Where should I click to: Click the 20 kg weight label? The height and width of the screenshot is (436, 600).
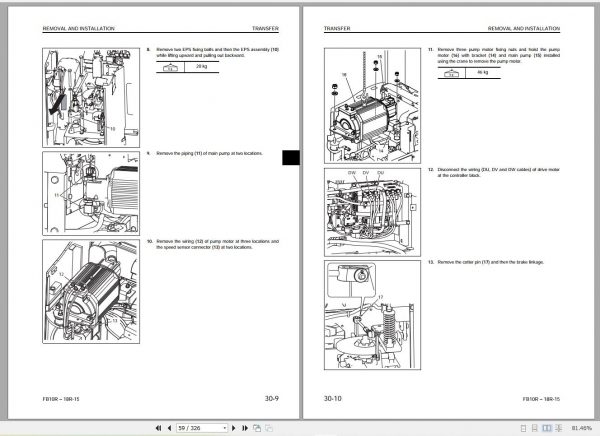point(202,67)
